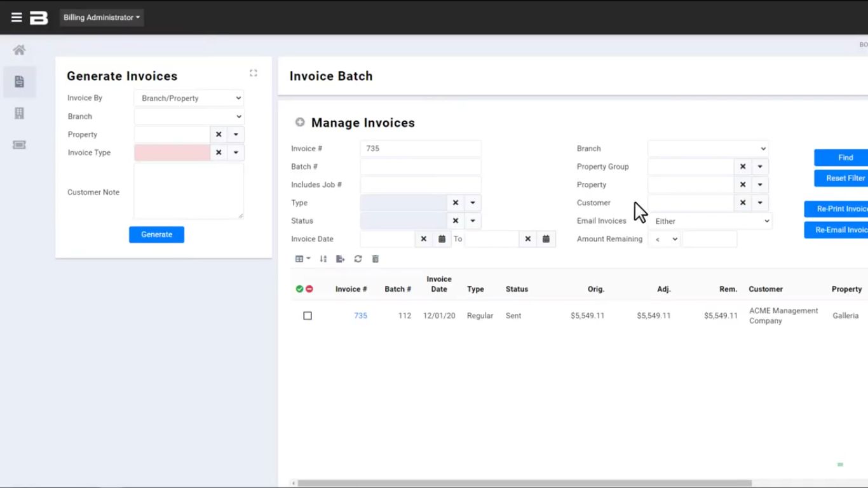The height and width of the screenshot is (488, 868).
Task: Open the Status filter dropdown arrow
Action: (472, 221)
